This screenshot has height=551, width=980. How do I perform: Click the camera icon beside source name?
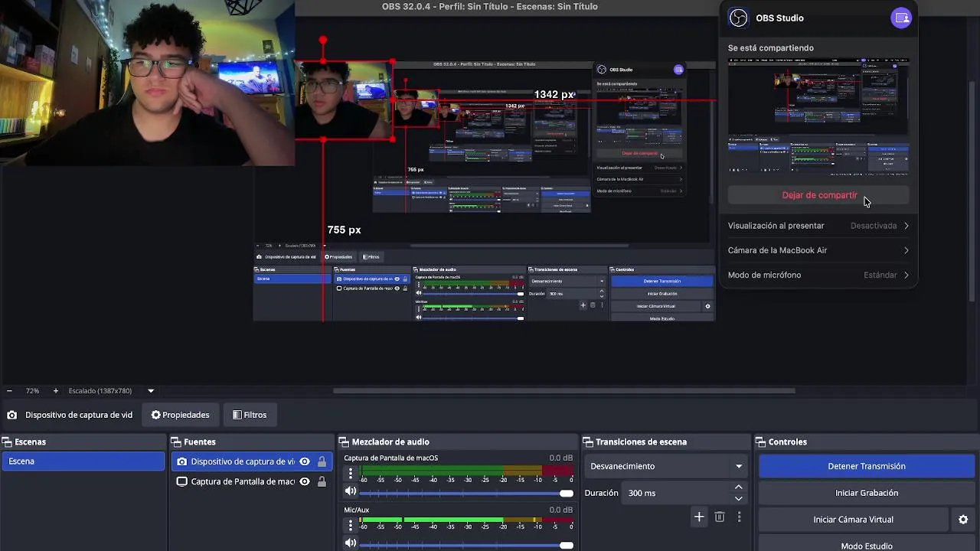[11, 415]
